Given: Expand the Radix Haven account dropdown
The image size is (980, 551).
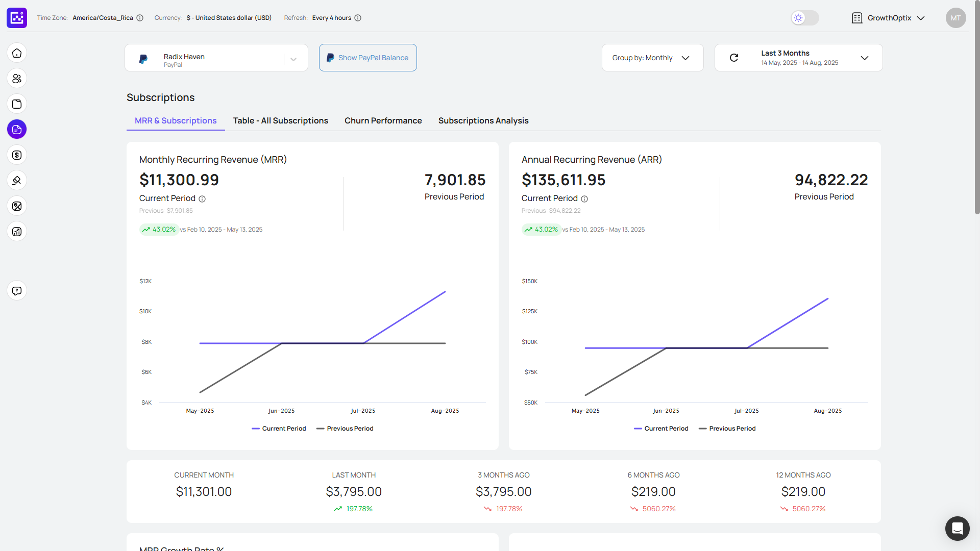Looking at the screenshot, I should [293, 59].
